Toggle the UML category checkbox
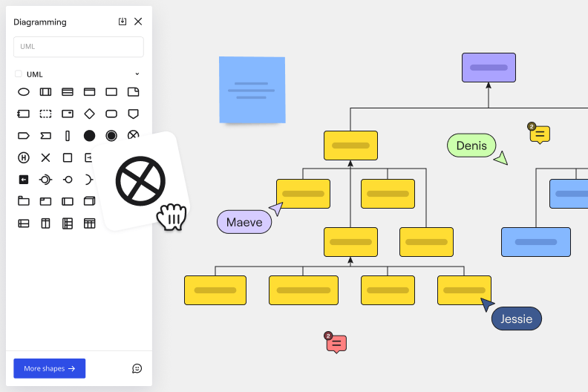Viewport: 588px width, 392px height. [19, 74]
